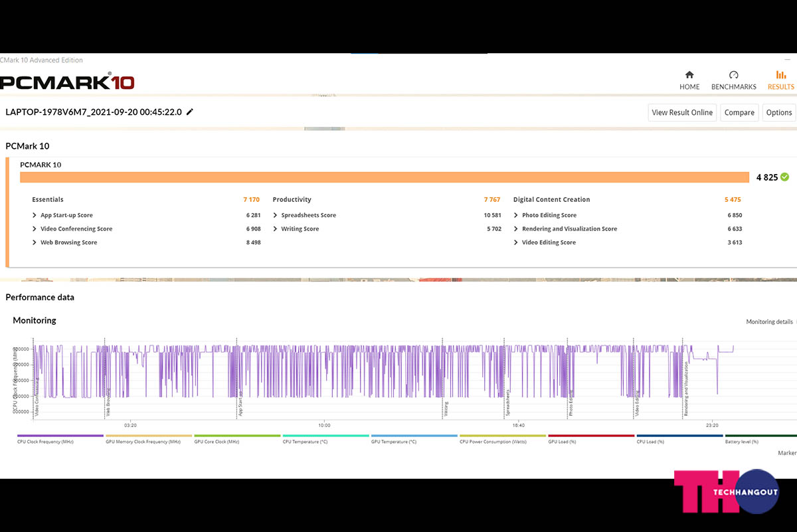797x532 pixels.
Task: Click Productivity score 7 767
Action: coord(492,199)
